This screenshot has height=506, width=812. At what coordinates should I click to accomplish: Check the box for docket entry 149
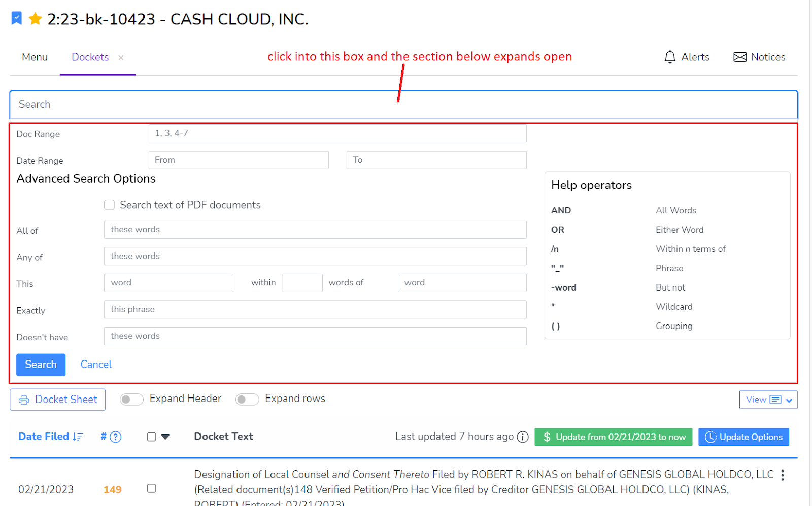click(151, 488)
